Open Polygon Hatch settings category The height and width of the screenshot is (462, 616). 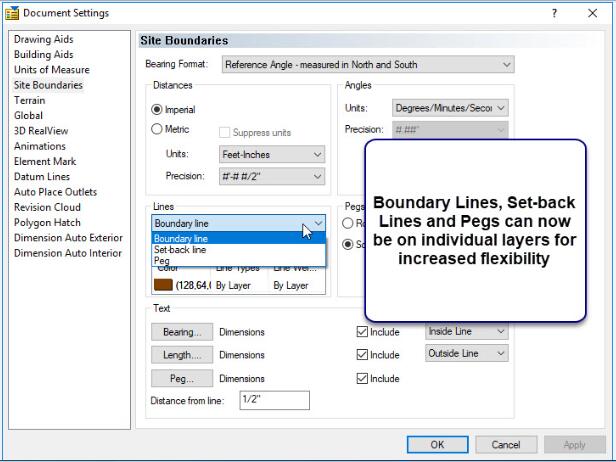[x=48, y=223]
